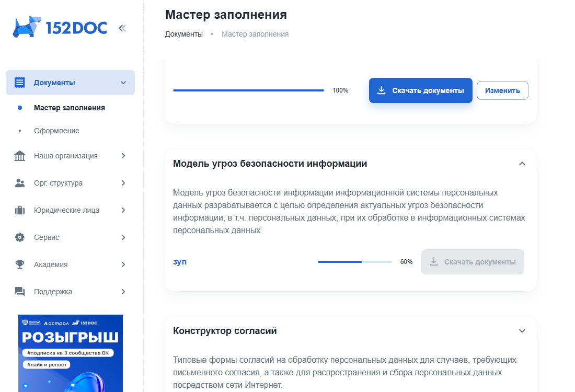575x392 pixels.
Task: Click the Юридические лица briefcase icon
Action: pos(20,210)
